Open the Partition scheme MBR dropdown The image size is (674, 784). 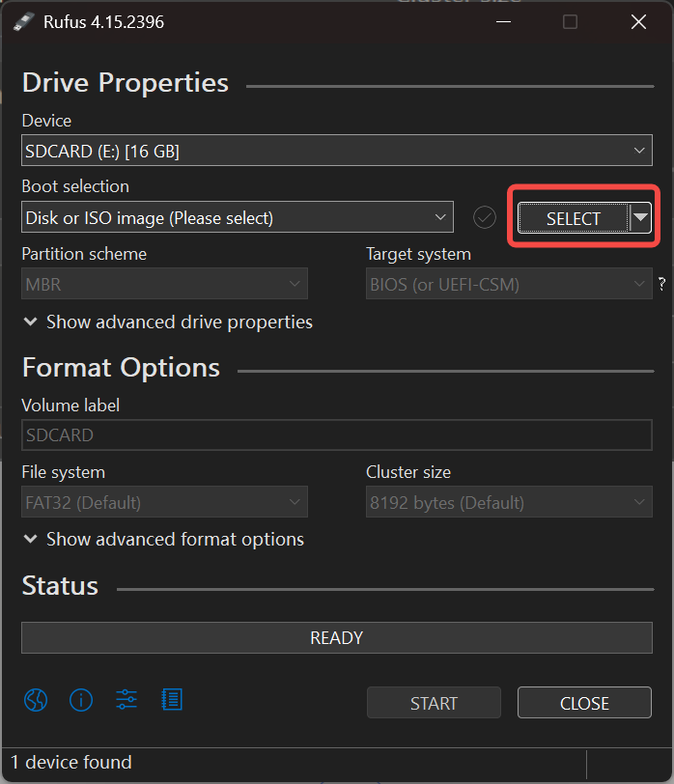point(164,284)
